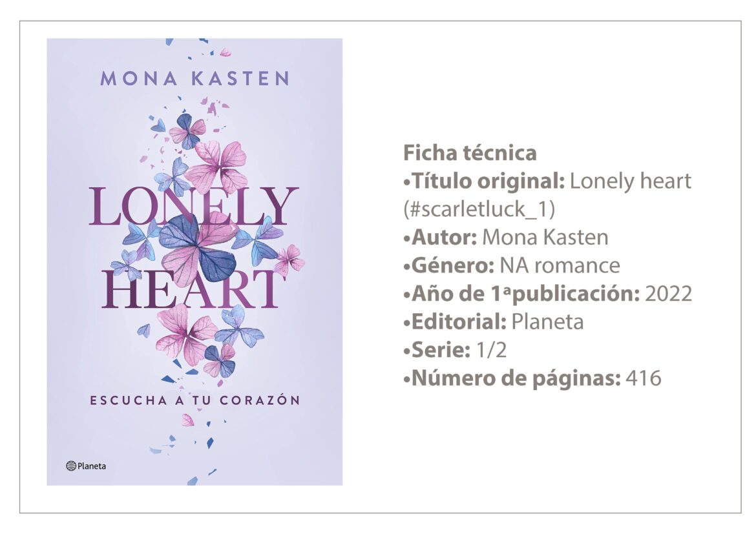Screen dimensions: 756x534
Task: Click the Planeta logo on the cover
Action: (86, 466)
